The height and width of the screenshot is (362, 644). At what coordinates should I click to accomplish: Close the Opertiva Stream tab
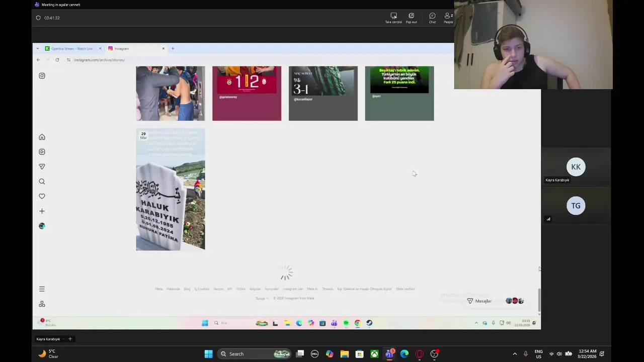[100, 49]
